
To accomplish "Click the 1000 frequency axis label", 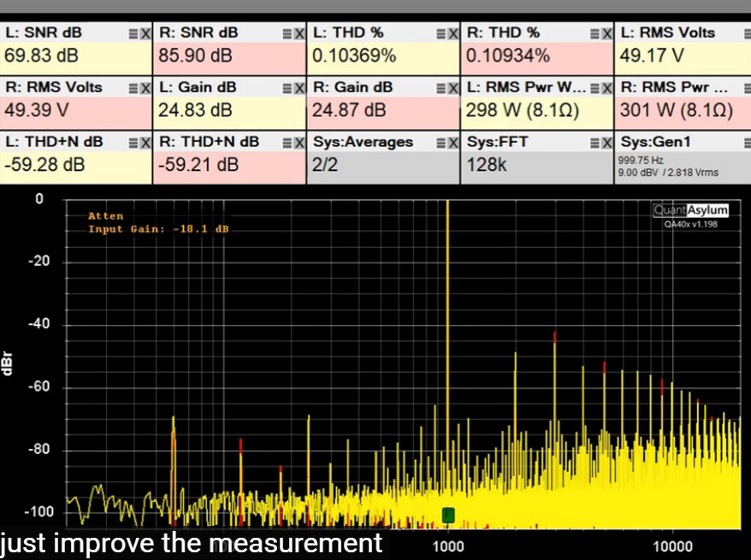I will (448, 546).
